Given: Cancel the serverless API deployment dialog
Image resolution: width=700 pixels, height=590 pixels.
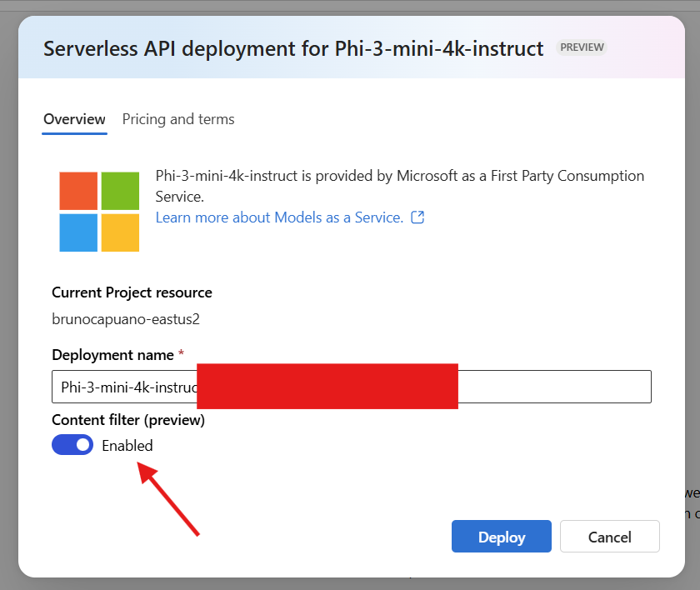Looking at the screenshot, I should click(609, 537).
